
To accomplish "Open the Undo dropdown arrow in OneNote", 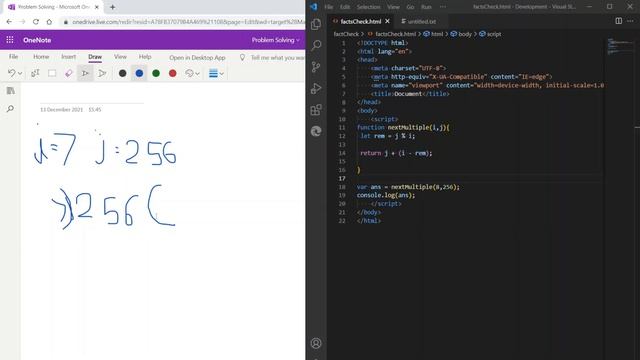I will click(x=20, y=73).
